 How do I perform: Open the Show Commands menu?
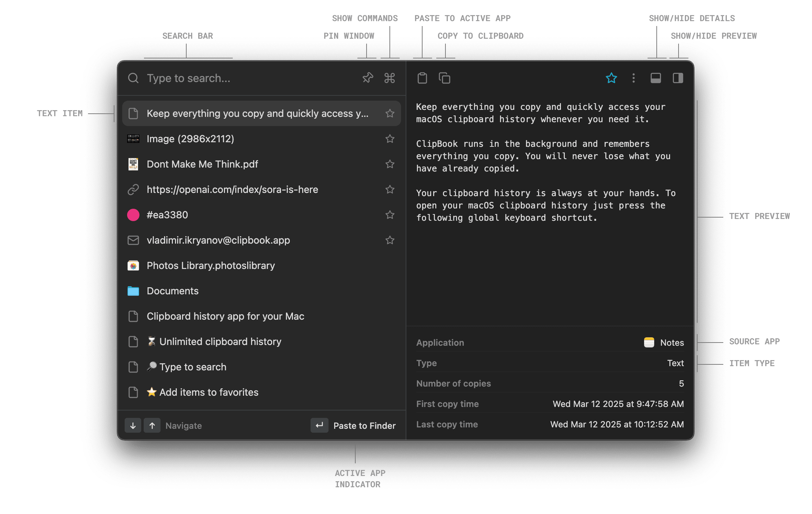pos(389,78)
